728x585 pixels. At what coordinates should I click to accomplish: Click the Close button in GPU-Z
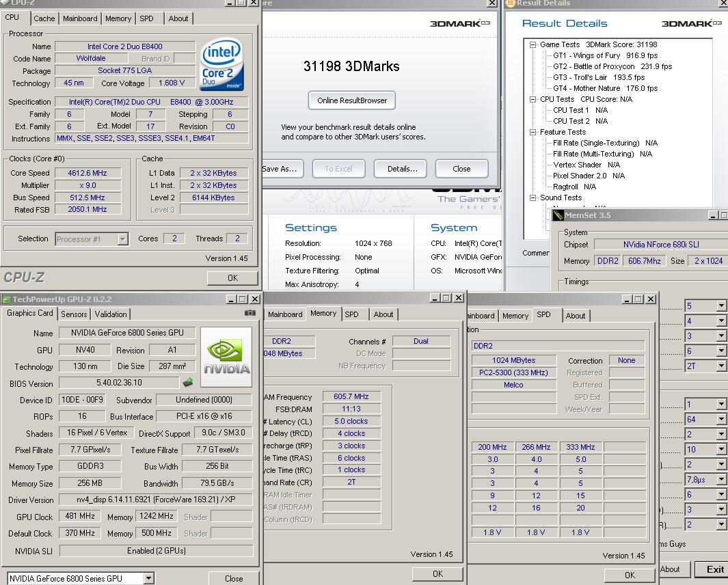pos(234,578)
